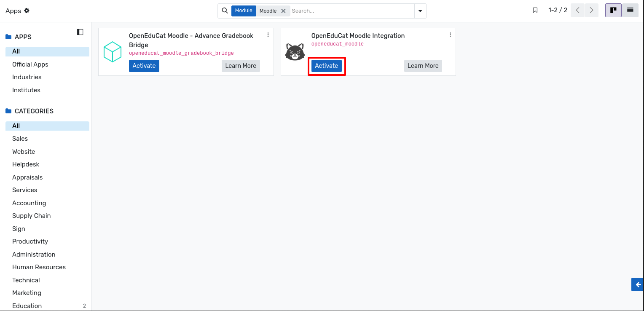Select Official Apps filter
The height and width of the screenshot is (311, 644).
[x=47, y=64]
